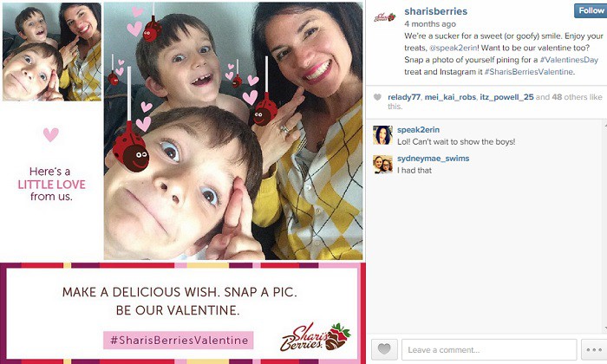Image resolution: width=607 pixels, height=364 pixels.
Task: Open speak2erin commenter username
Action: [x=418, y=130]
